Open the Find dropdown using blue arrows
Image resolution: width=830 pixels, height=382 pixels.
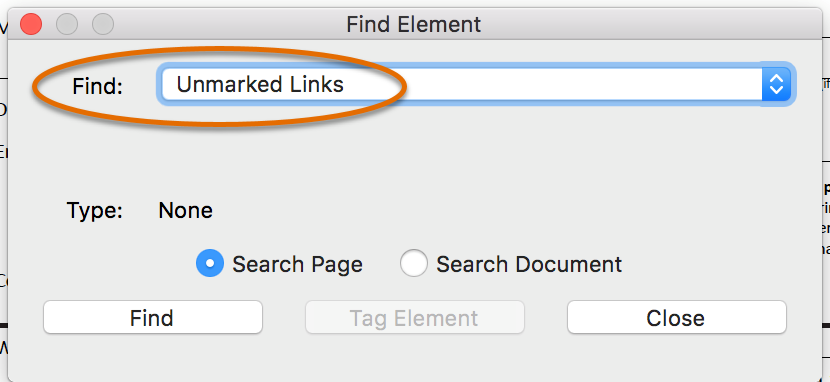pyautogui.click(x=776, y=84)
